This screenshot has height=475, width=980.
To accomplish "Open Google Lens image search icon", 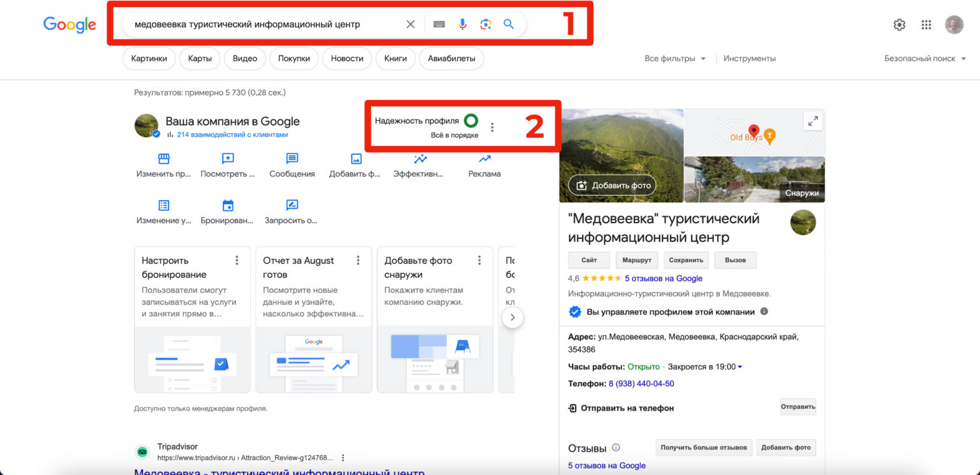I will (x=486, y=24).
